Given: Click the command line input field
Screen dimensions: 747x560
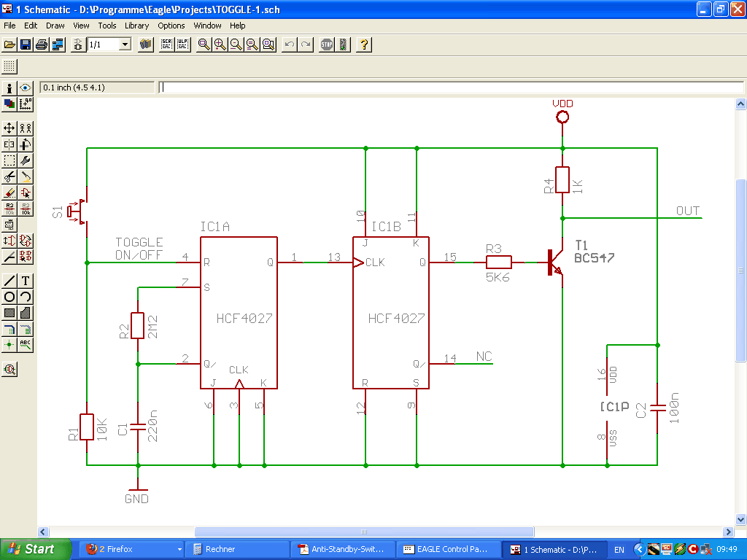Looking at the screenshot, I should point(451,87).
